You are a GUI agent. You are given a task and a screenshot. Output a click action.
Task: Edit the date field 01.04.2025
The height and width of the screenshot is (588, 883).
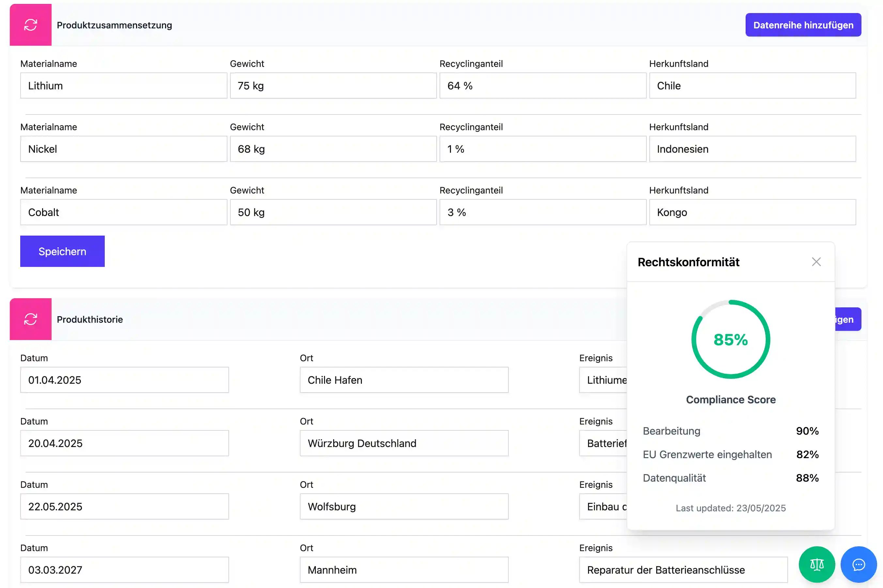(124, 380)
